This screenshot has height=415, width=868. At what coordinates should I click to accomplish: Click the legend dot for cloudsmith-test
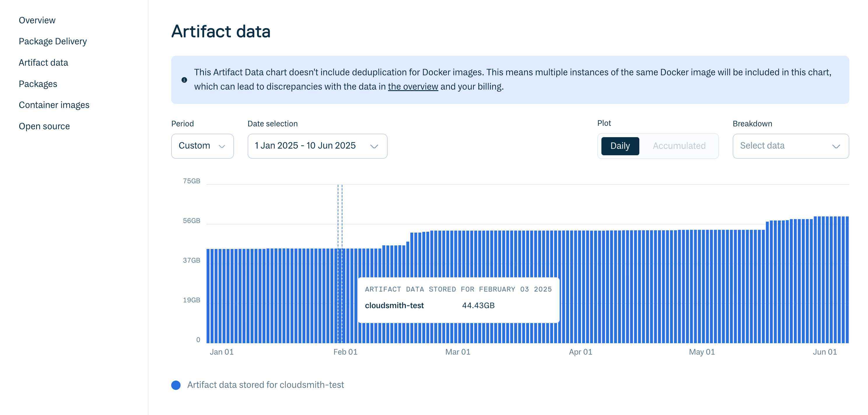(176, 384)
